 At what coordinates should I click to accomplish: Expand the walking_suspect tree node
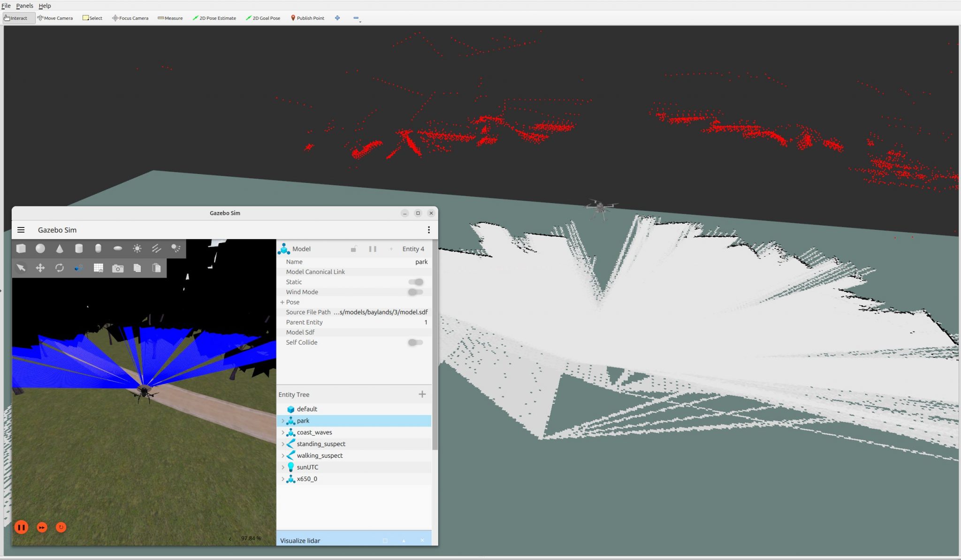pos(282,456)
